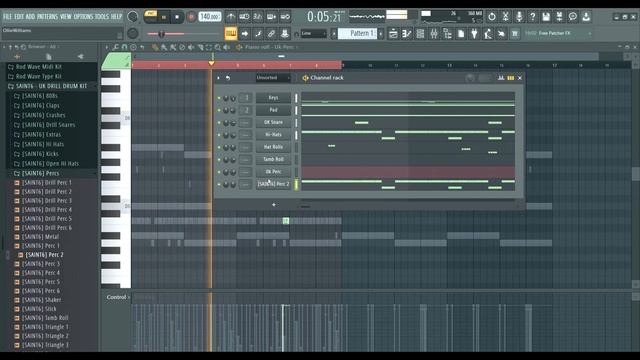Mute the Keys channel green LED
The height and width of the screenshot is (360, 640).
click(x=219, y=98)
